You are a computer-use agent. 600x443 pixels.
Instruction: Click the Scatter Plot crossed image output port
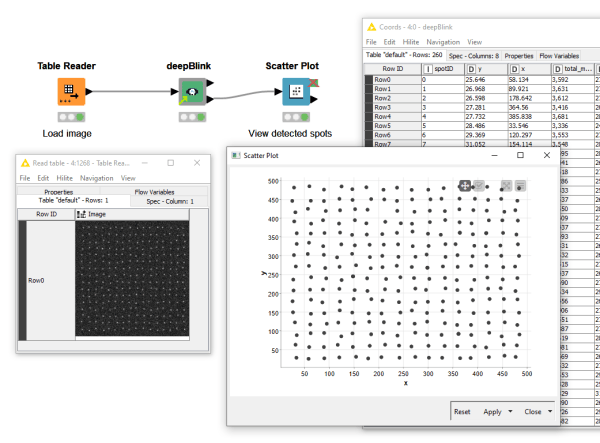[314, 83]
